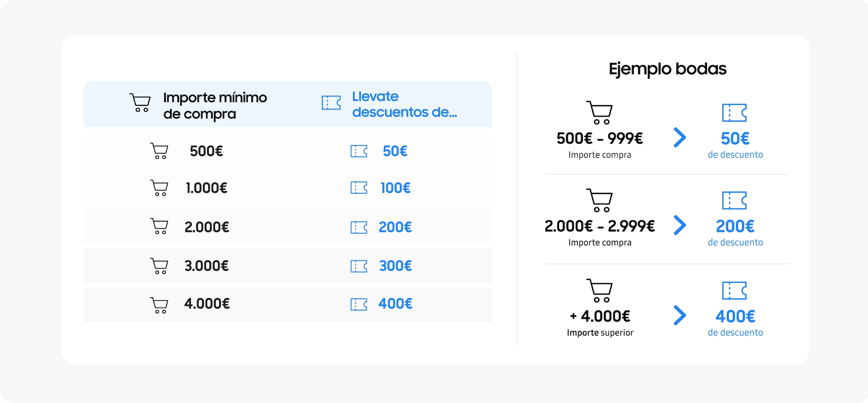Click the 400€ discount value in the table

pyautogui.click(x=396, y=303)
